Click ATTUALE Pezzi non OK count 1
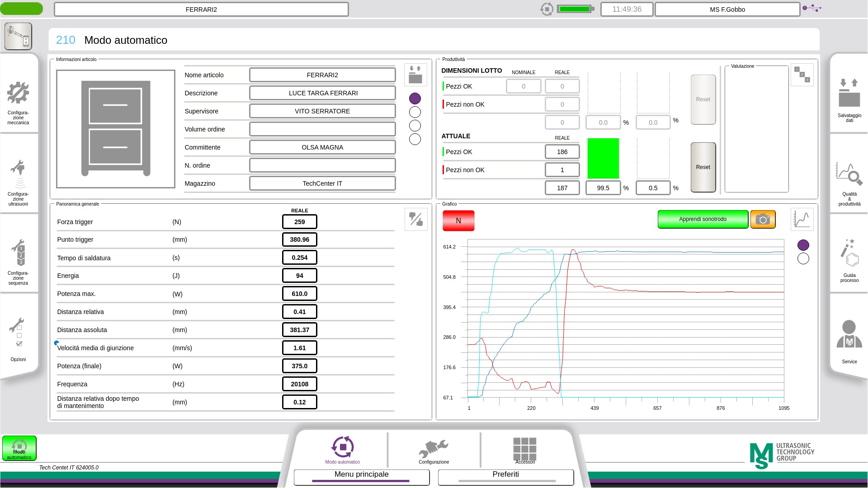The height and width of the screenshot is (488, 868). click(x=562, y=170)
